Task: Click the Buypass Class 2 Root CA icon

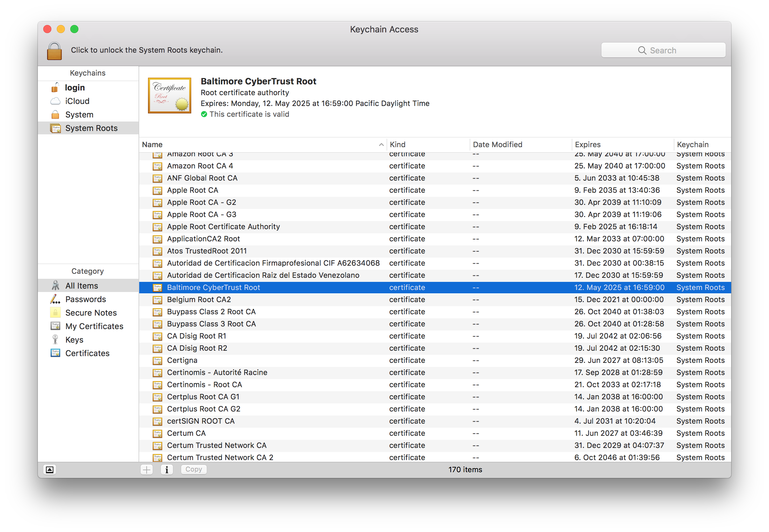Action: tap(157, 312)
